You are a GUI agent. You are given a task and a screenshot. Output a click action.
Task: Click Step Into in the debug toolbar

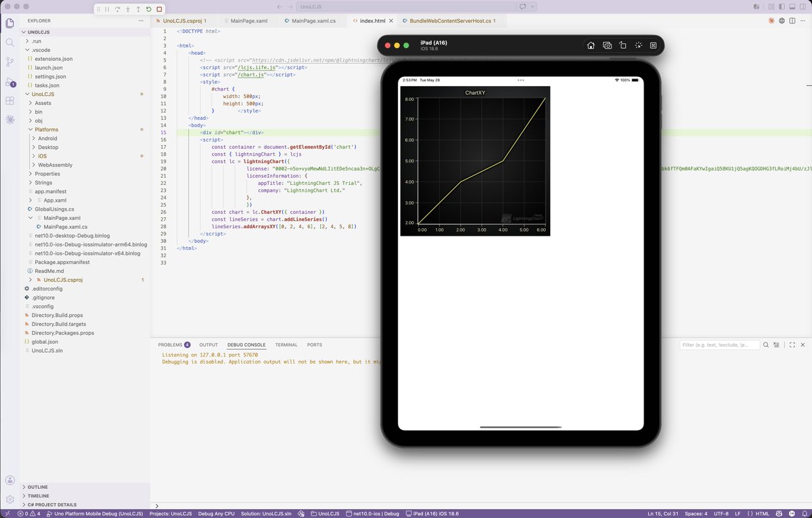(x=128, y=9)
